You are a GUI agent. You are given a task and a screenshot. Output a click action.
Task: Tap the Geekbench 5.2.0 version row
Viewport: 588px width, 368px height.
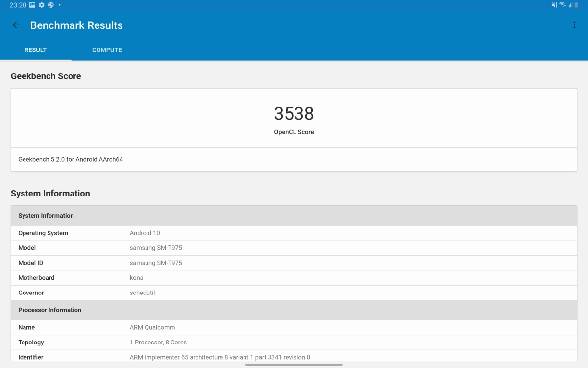click(294, 159)
